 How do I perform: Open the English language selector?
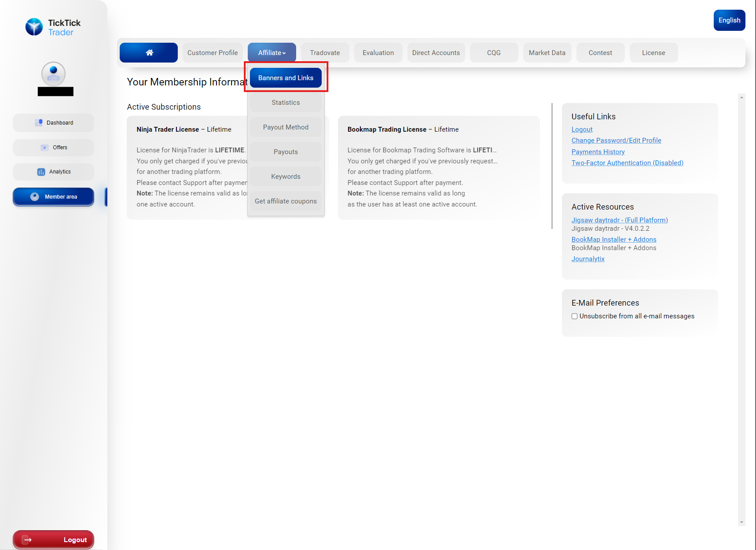pos(729,20)
